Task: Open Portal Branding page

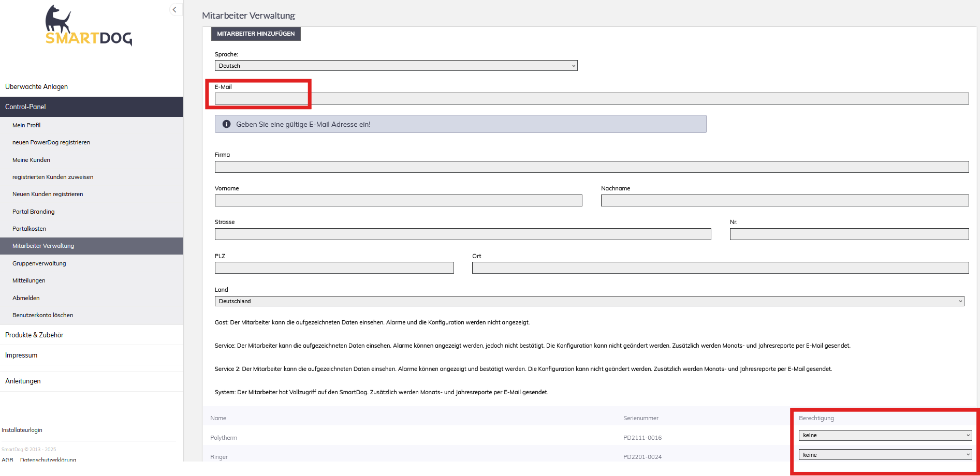Action: coord(34,212)
